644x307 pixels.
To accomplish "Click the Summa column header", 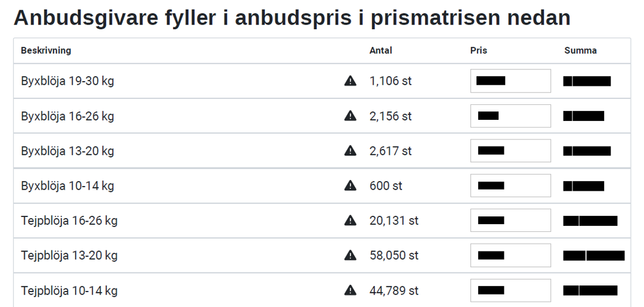I will click(580, 51).
